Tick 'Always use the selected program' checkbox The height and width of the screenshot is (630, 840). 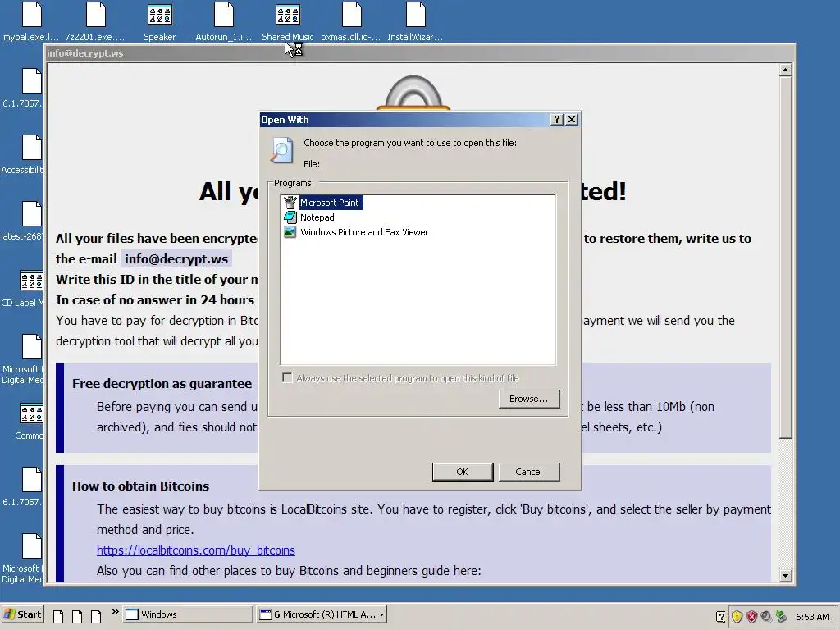pyautogui.click(x=288, y=378)
